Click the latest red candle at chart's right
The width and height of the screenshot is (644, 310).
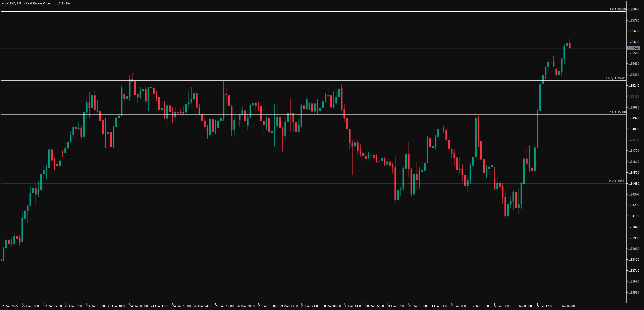pyautogui.click(x=570, y=45)
